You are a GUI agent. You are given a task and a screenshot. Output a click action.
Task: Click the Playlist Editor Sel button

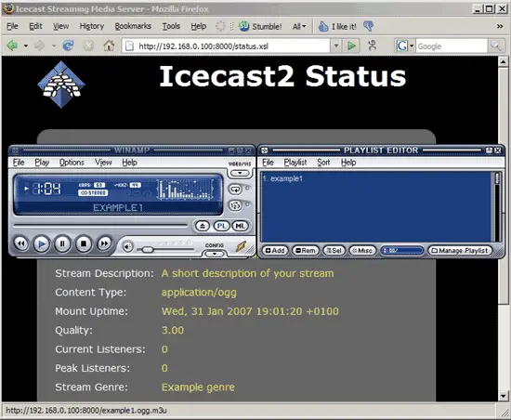tap(334, 251)
